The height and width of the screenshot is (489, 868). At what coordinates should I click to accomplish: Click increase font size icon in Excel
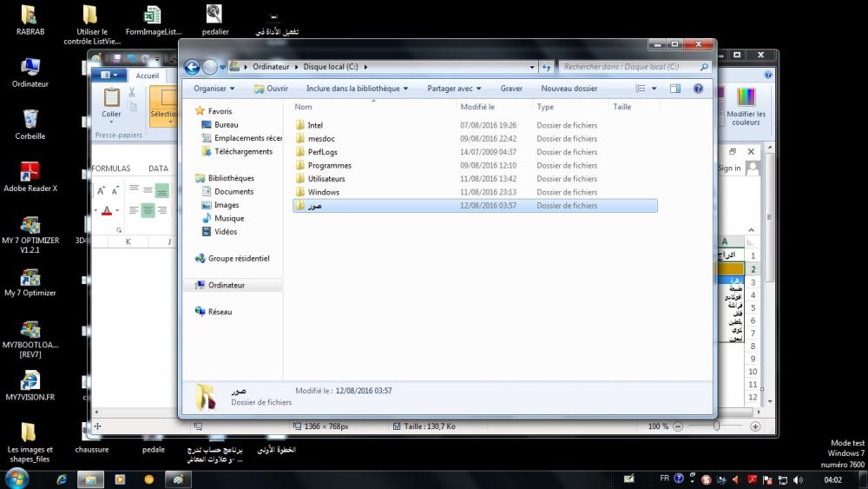pyautogui.click(x=102, y=191)
